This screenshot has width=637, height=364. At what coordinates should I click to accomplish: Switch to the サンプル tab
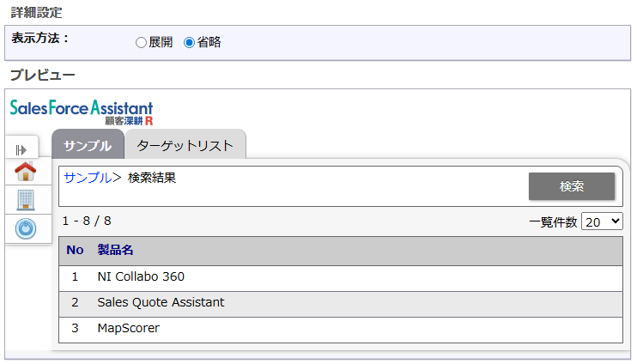click(x=88, y=145)
